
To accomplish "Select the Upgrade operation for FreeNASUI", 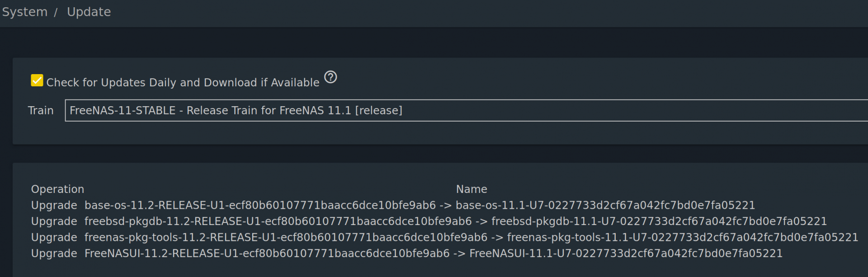I will (54, 254).
